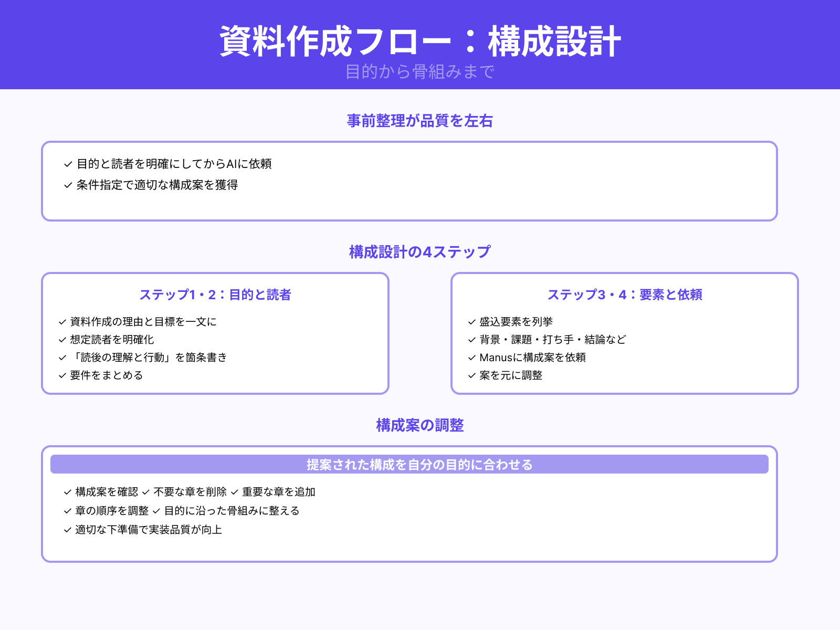The height and width of the screenshot is (630, 840).
Task: Select the 構成設計の4ステップ section heading
Action: 419,251
